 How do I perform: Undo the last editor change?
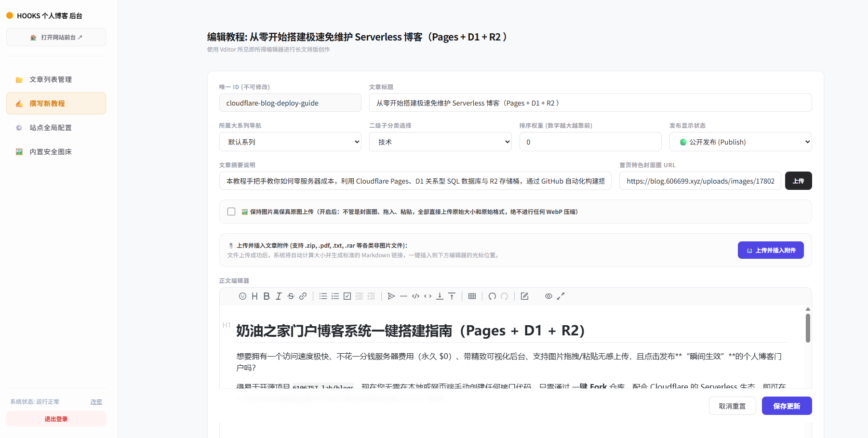492,296
